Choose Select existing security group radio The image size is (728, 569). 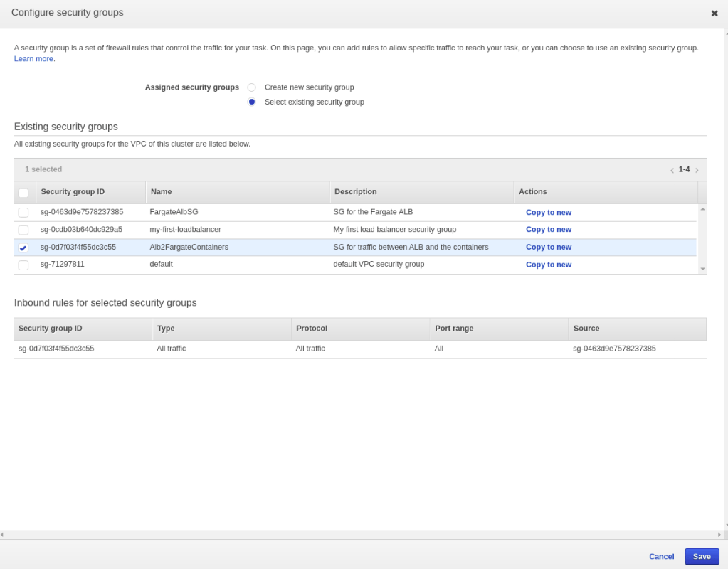pos(252,102)
